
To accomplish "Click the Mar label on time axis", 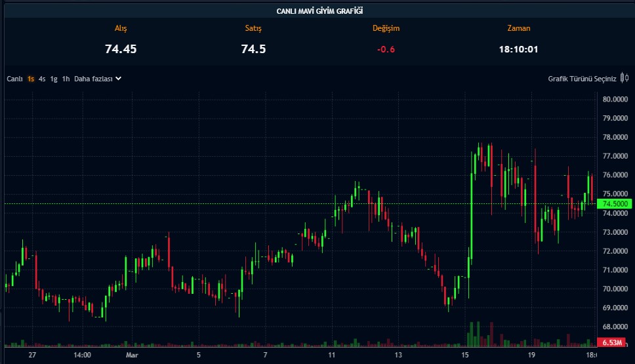I will pos(131,355).
